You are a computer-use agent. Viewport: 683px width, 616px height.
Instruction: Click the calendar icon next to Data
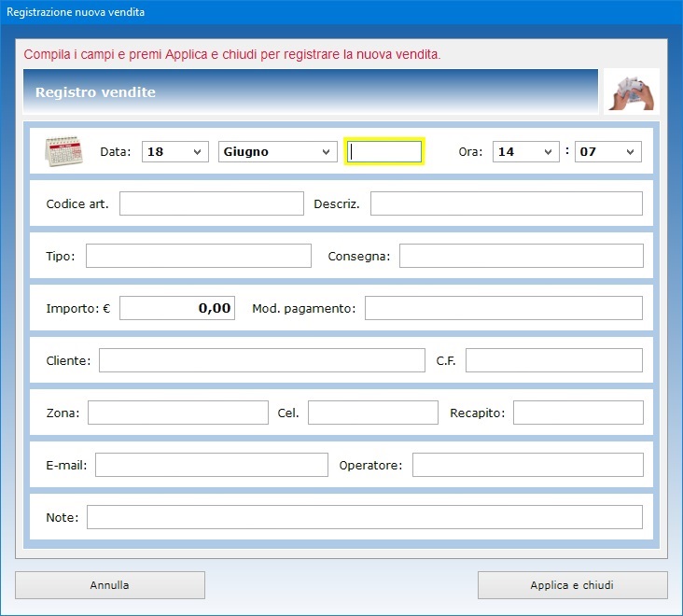click(64, 150)
